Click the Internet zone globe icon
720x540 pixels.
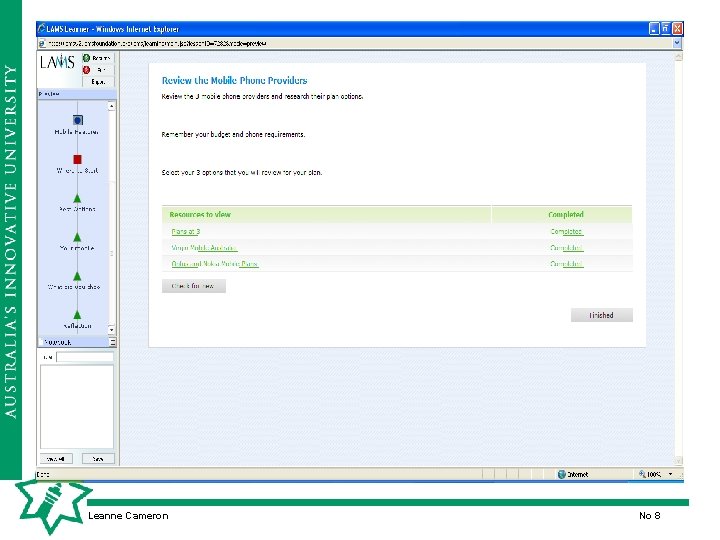pyautogui.click(x=561, y=474)
